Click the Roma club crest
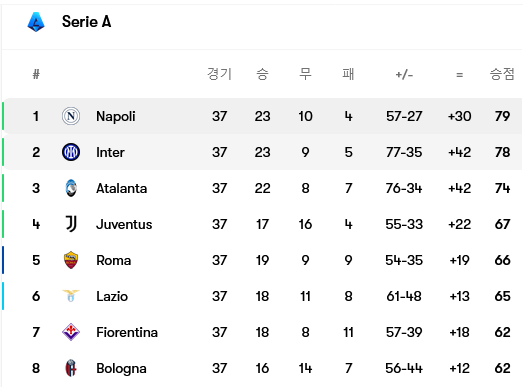This screenshot has height=387, width=523. click(71, 260)
